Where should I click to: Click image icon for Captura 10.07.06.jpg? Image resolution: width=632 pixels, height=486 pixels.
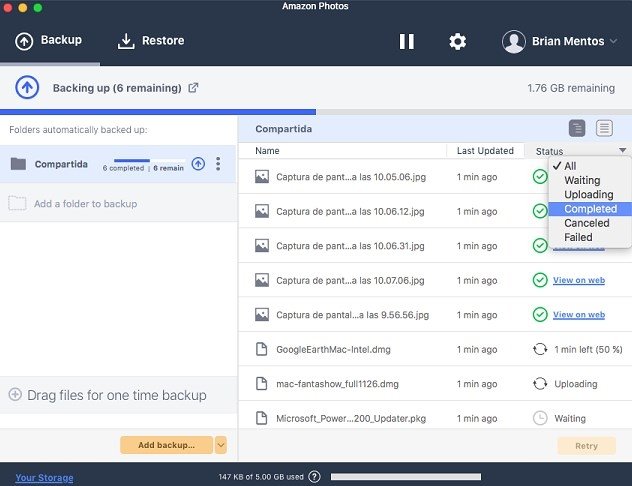click(x=262, y=280)
